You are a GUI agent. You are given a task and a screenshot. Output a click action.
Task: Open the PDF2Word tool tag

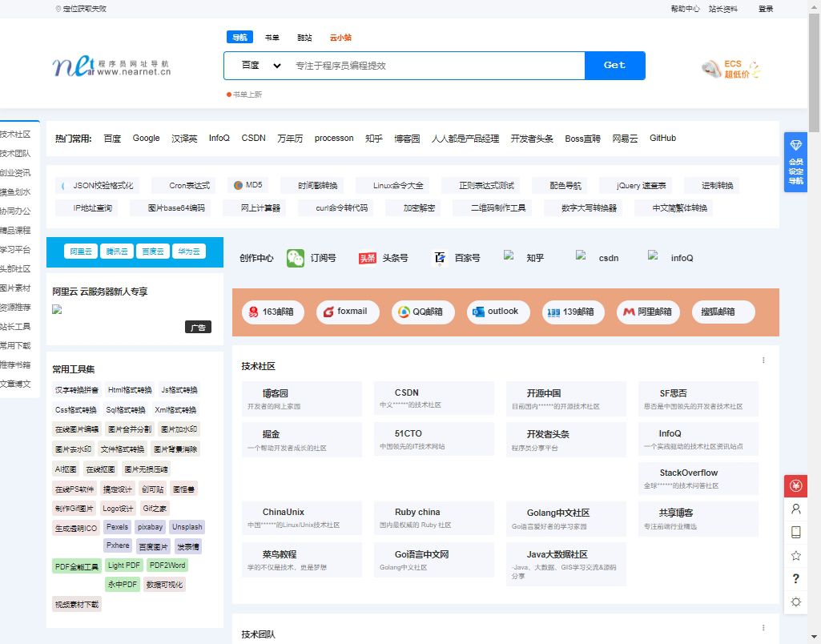coord(167,566)
